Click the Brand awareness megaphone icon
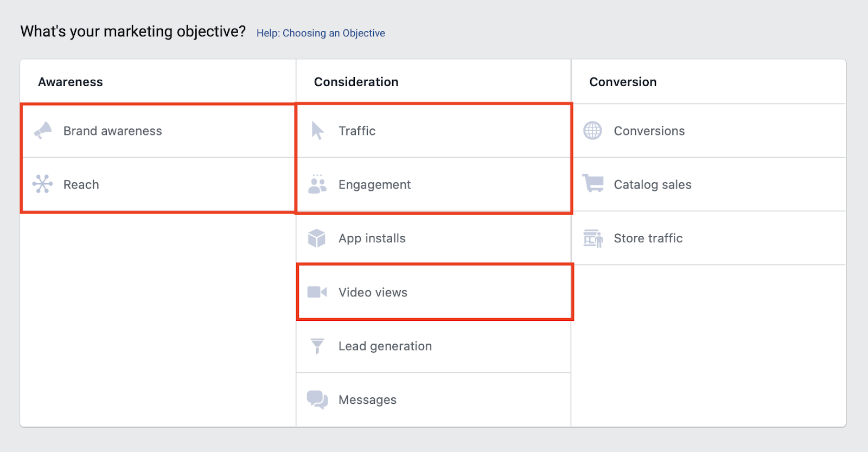 tap(43, 131)
